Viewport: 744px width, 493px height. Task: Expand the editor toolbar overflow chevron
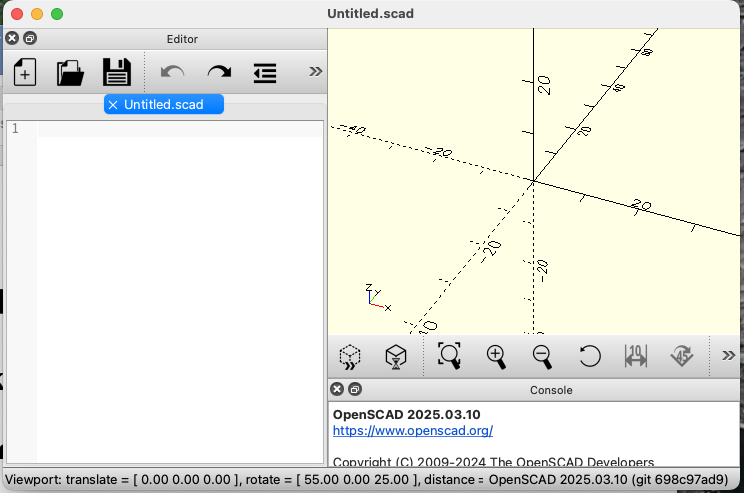316,72
